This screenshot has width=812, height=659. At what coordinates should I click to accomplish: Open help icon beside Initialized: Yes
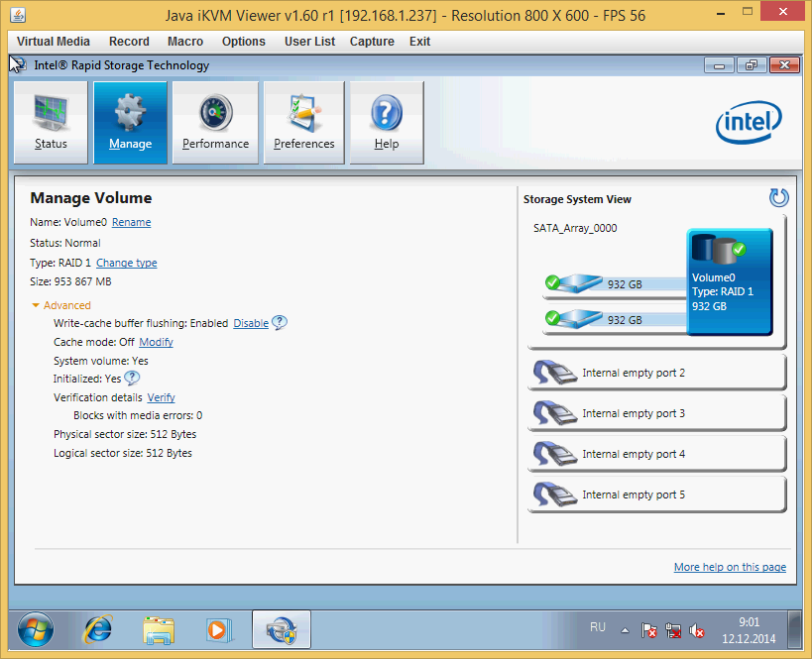(x=132, y=379)
